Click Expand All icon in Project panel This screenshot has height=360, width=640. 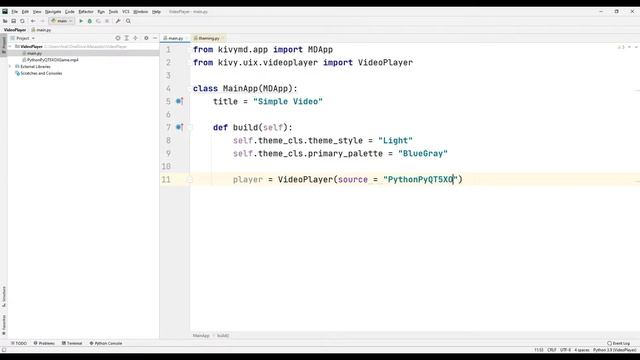click(127, 38)
